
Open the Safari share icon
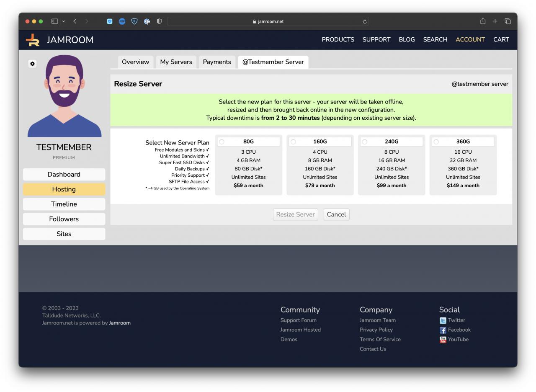tap(483, 21)
